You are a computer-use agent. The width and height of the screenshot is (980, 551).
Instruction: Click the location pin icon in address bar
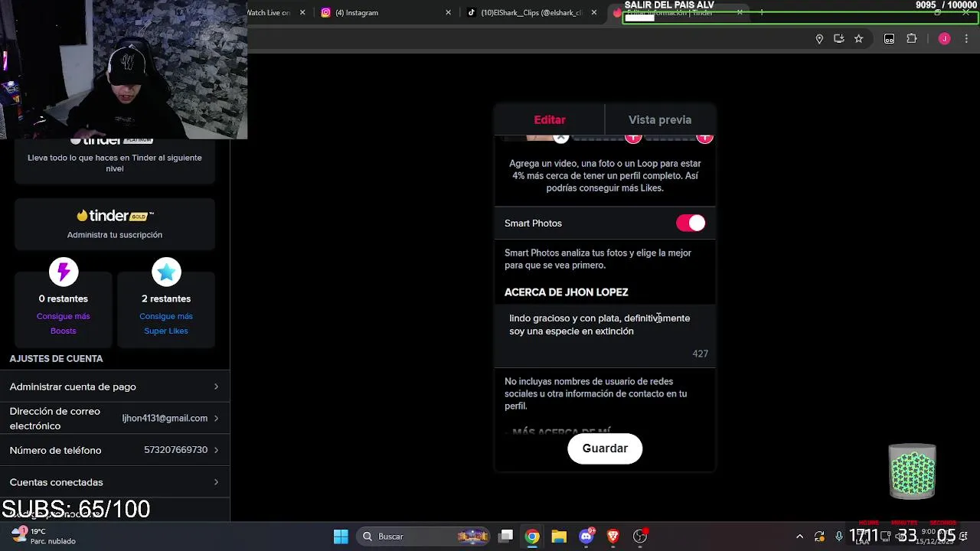point(819,39)
